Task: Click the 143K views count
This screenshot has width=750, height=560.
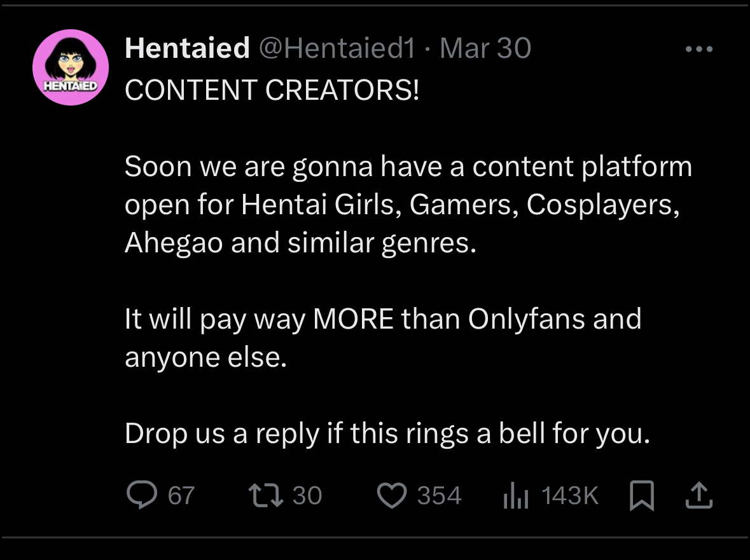Action: tap(570, 496)
